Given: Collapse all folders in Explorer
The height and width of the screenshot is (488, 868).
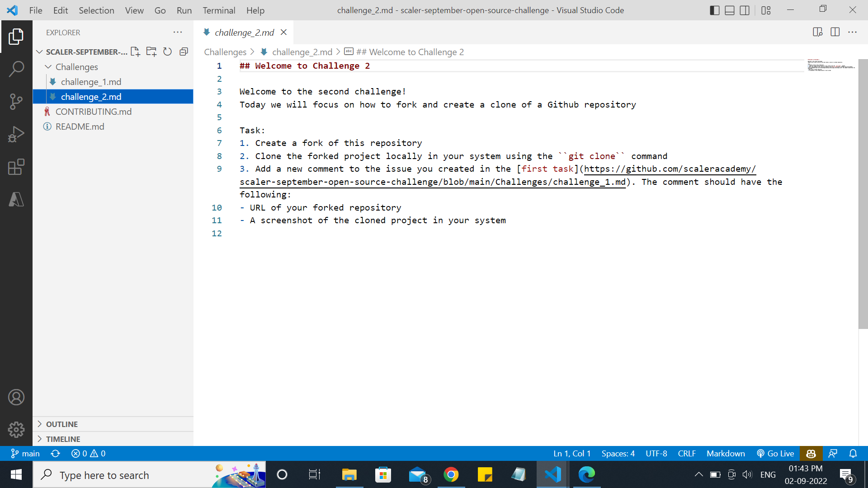Looking at the screenshot, I should 184,52.
